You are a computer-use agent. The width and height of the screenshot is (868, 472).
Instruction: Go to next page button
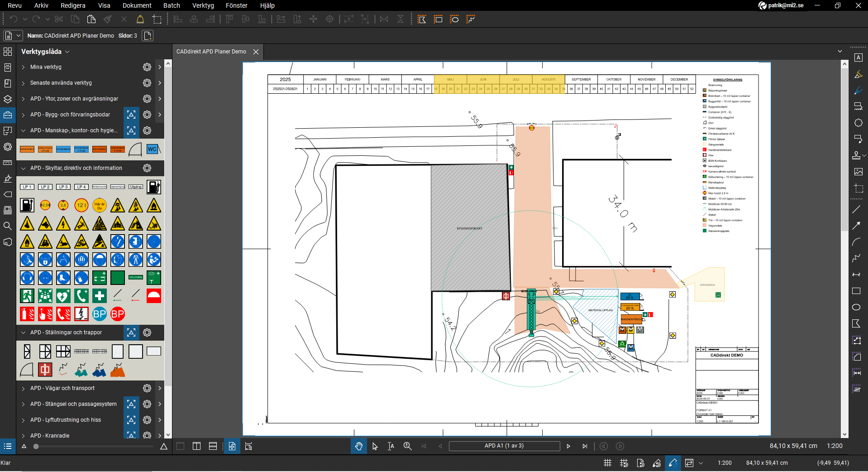(568, 446)
